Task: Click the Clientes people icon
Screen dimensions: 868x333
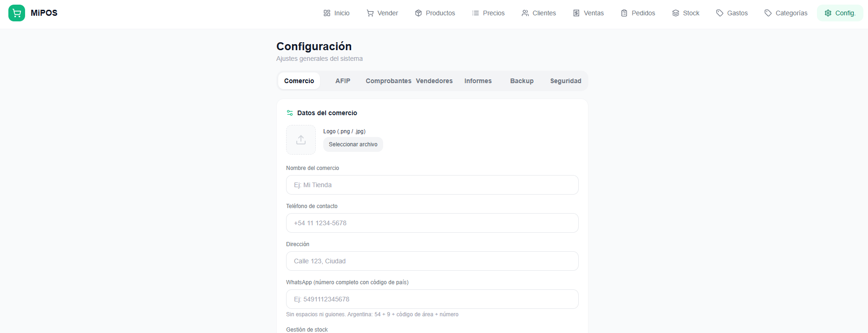Action: pyautogui.click(x=525, y=13)
